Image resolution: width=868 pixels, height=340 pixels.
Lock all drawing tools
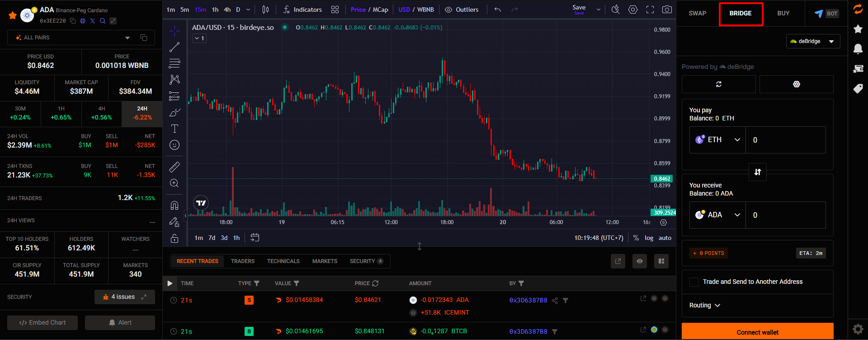click(175, 238)
